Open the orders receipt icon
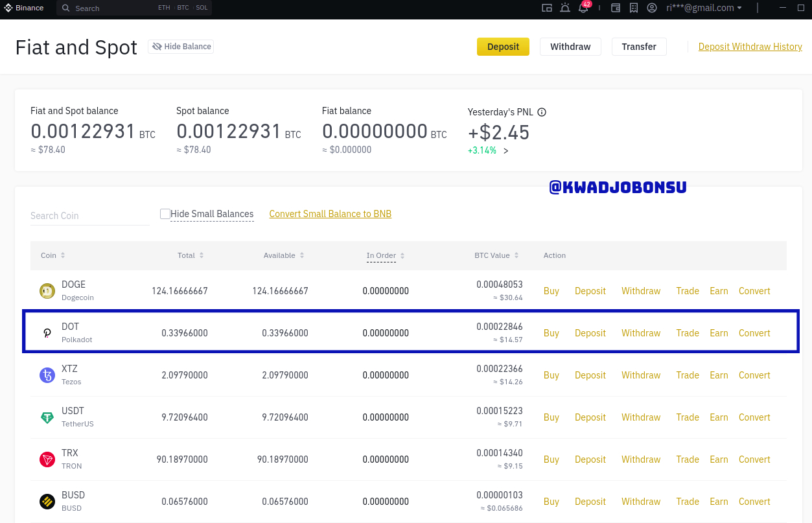Image resolution: width=812 pixels, height=523 pixels. tap(634, 8)
